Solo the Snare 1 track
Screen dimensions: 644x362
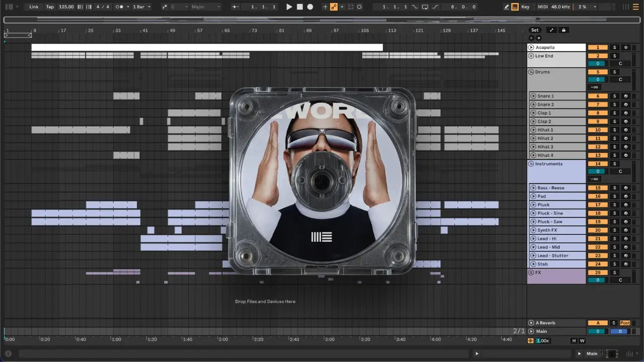coord(614,96)
